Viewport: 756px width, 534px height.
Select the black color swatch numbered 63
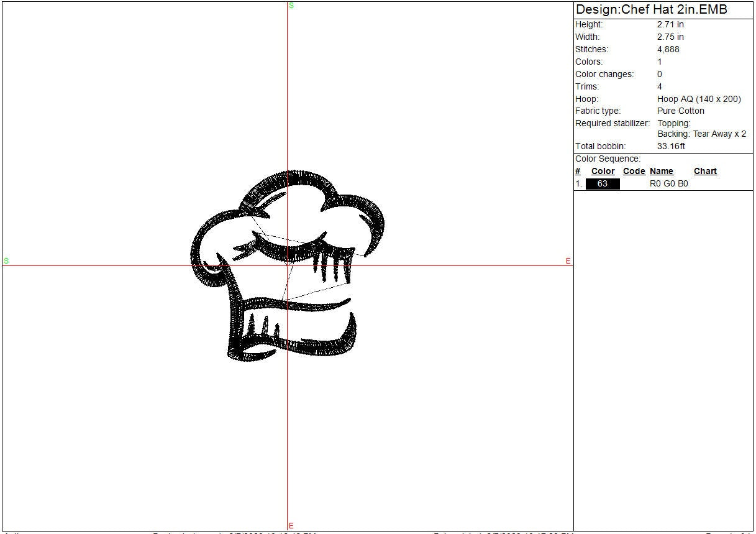click(x=603, y=184)
